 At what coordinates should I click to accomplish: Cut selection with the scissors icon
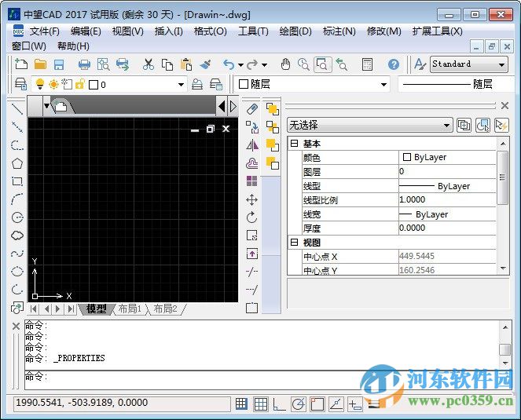coord(149,64)
